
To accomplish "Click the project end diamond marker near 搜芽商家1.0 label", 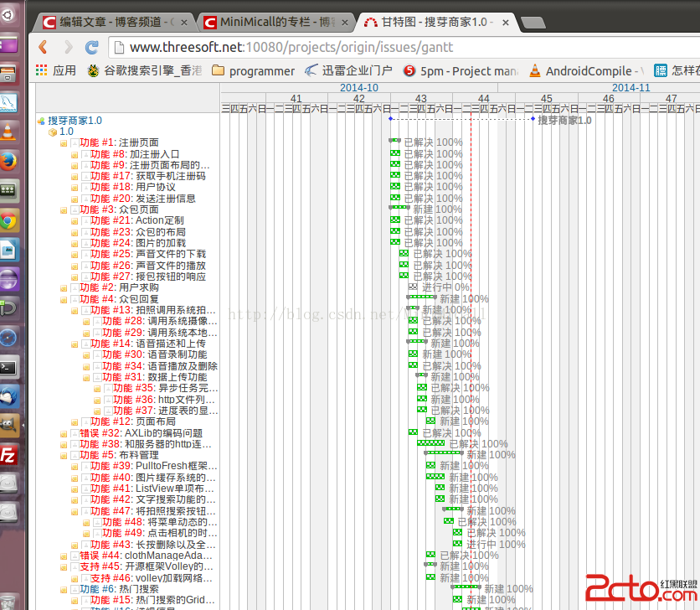I will coord(533,119).
